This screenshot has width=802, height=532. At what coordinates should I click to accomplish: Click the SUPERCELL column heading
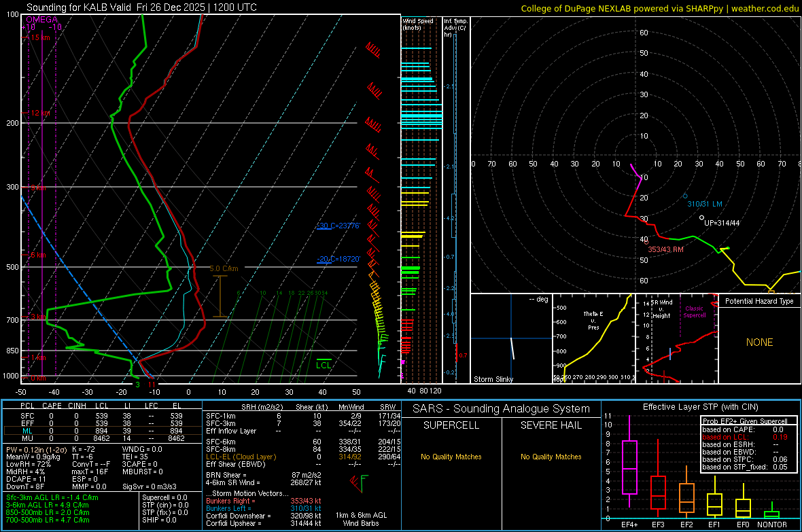point(451,425)
